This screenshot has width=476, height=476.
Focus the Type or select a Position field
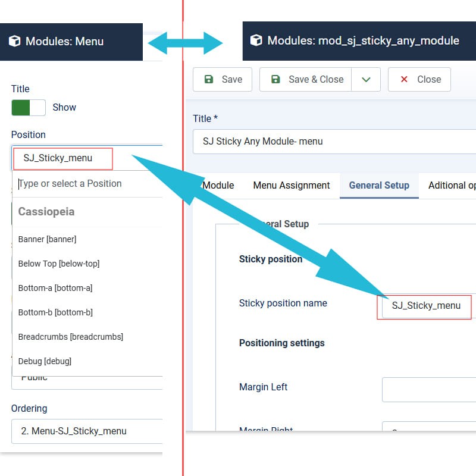[87, 184]
